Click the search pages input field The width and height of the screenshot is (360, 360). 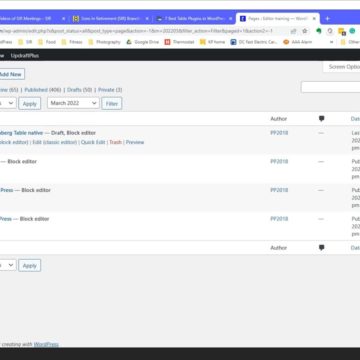click(x=330, y=87)
